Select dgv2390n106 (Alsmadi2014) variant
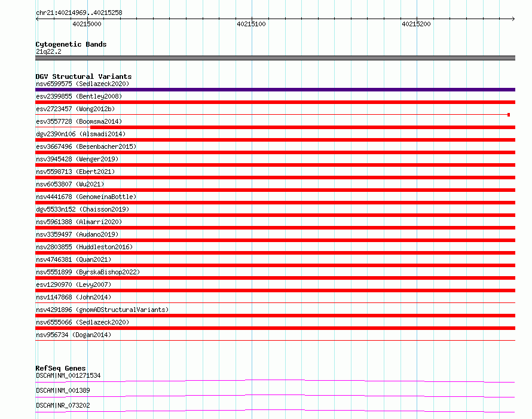This screenshot has height=419, width=532. coord(81,134)
